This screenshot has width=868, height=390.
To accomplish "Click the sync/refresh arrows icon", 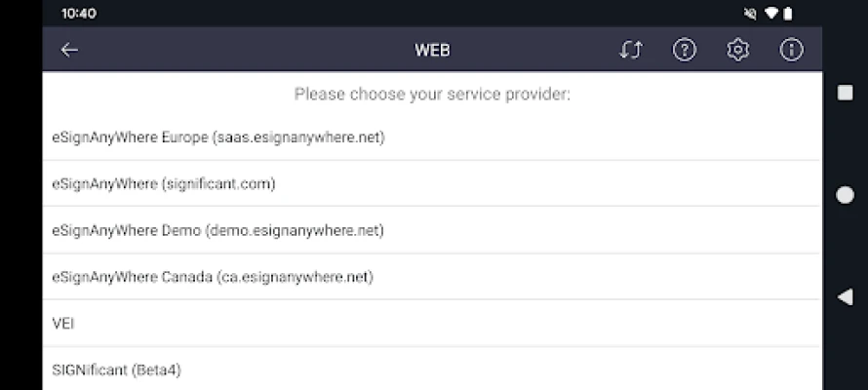I will click(631, 50).
